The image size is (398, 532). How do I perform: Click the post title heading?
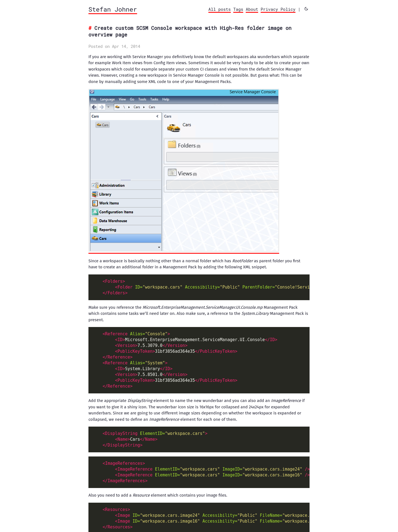point(190,32)
